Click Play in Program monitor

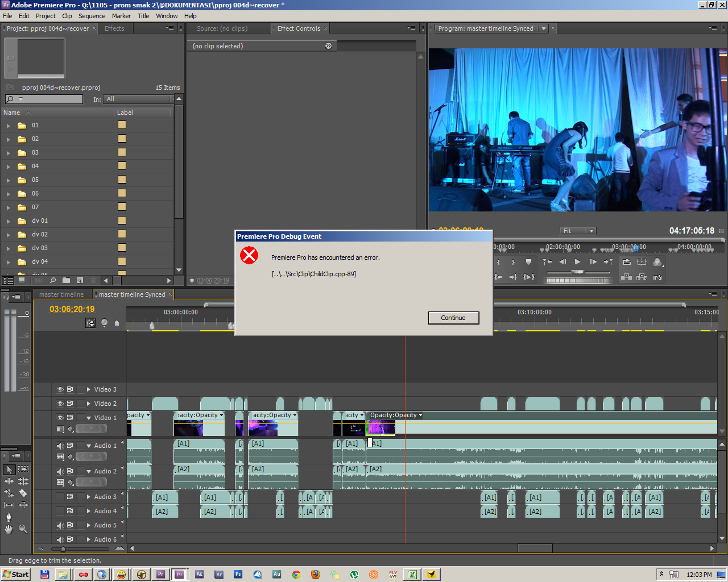[x=577, y=262]
